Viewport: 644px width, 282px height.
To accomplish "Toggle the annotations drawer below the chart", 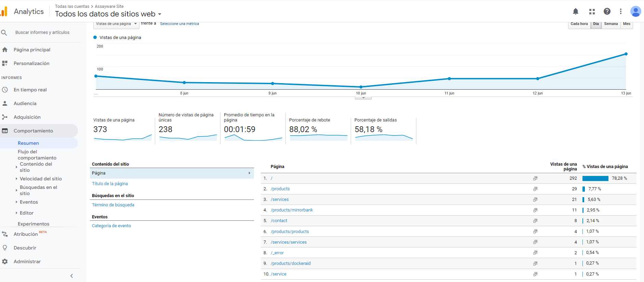I will [363, 98].
